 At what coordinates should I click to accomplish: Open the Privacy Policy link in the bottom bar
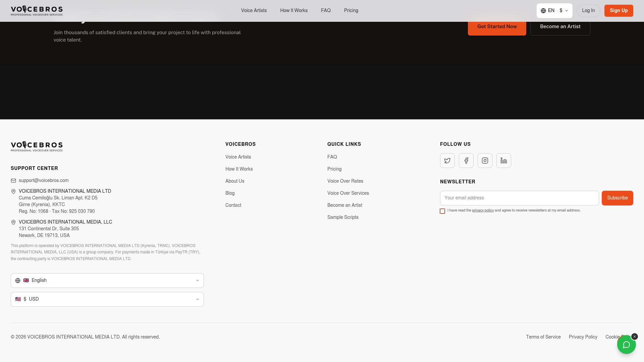coord(583,337)
